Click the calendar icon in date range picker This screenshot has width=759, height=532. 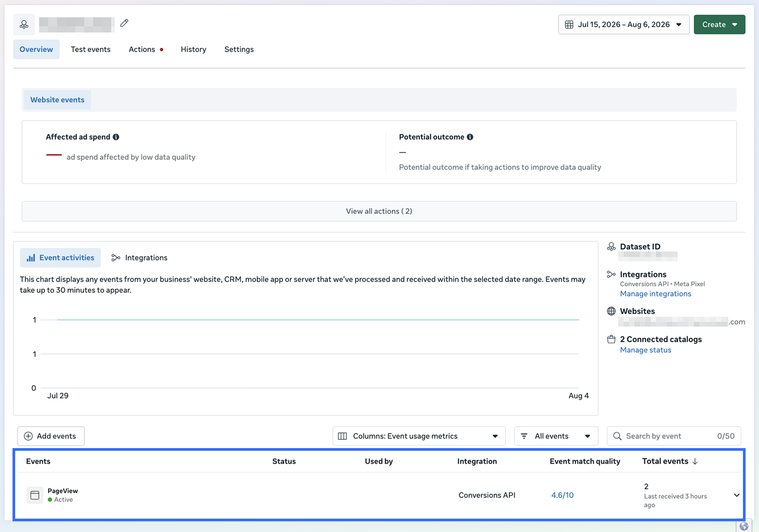point(569,25)
